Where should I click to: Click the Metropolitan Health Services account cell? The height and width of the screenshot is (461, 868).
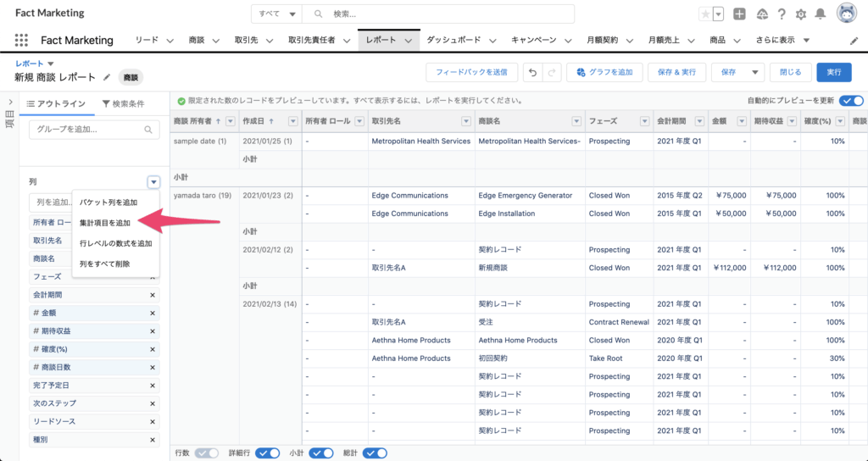(421, 142)
